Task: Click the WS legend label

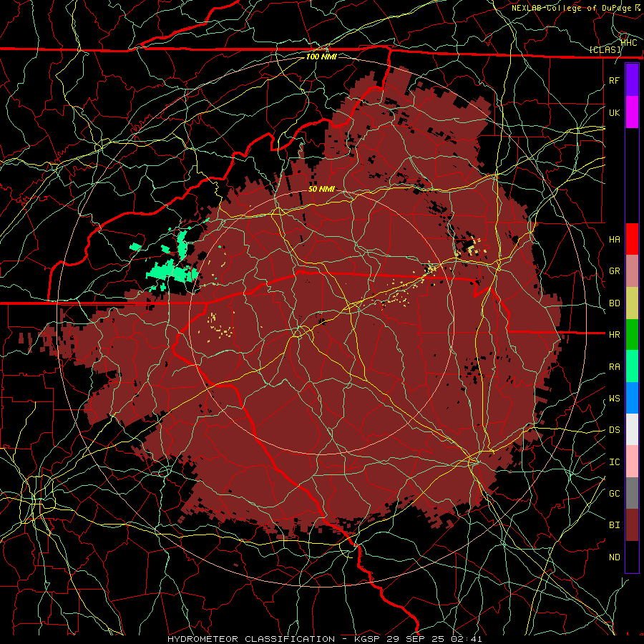Action: coord(615,399)
